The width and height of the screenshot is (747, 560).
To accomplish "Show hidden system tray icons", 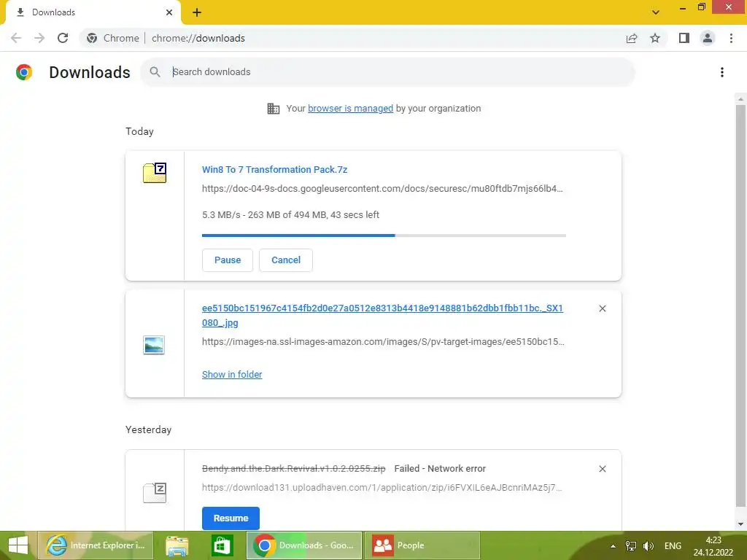I will click(x=613, y=546).
